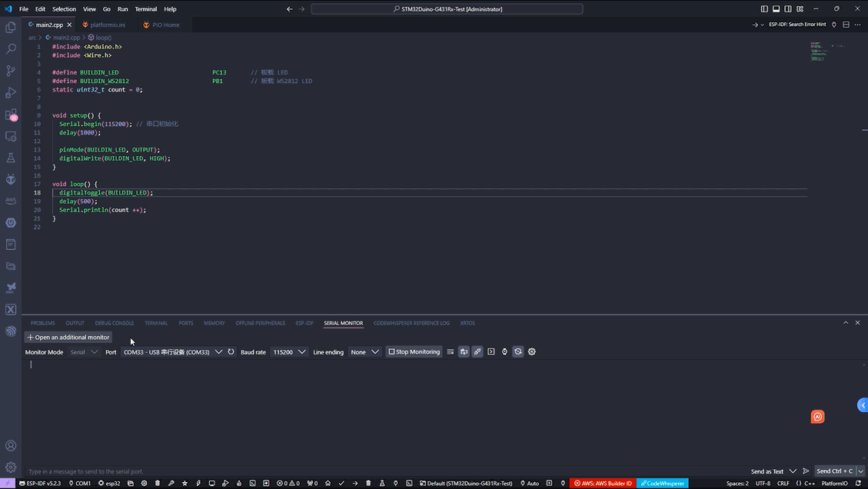The image size is (868, 489).
Task: Click the send message arrow icon
Action: click(806, 471)
